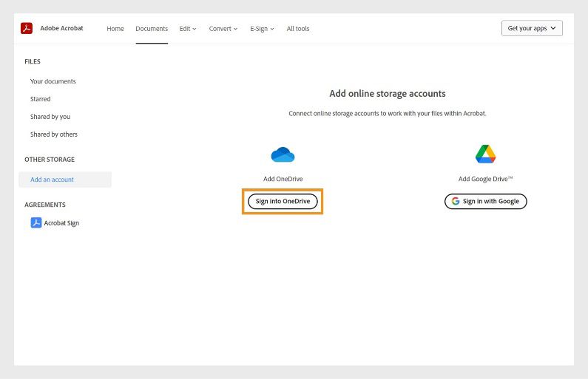588x379 pixels.
Task: Click the Add online storage accounts heading
Action: (388, 93)
